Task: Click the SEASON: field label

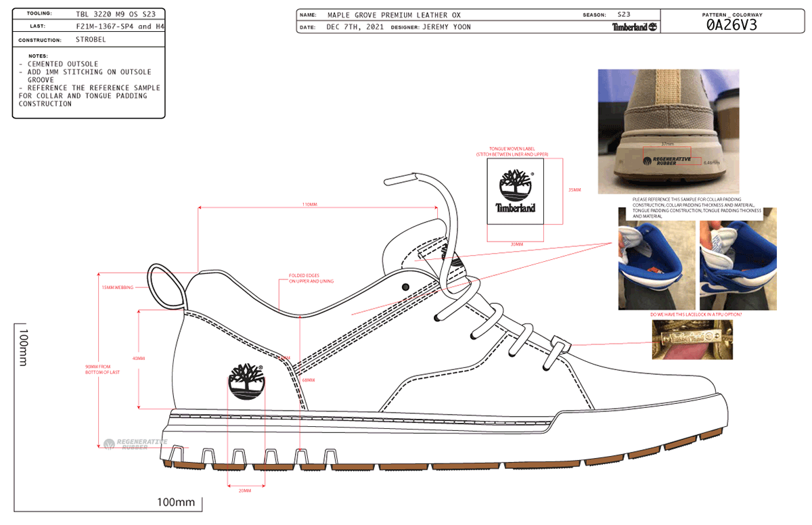Action: tap(594, 14)
